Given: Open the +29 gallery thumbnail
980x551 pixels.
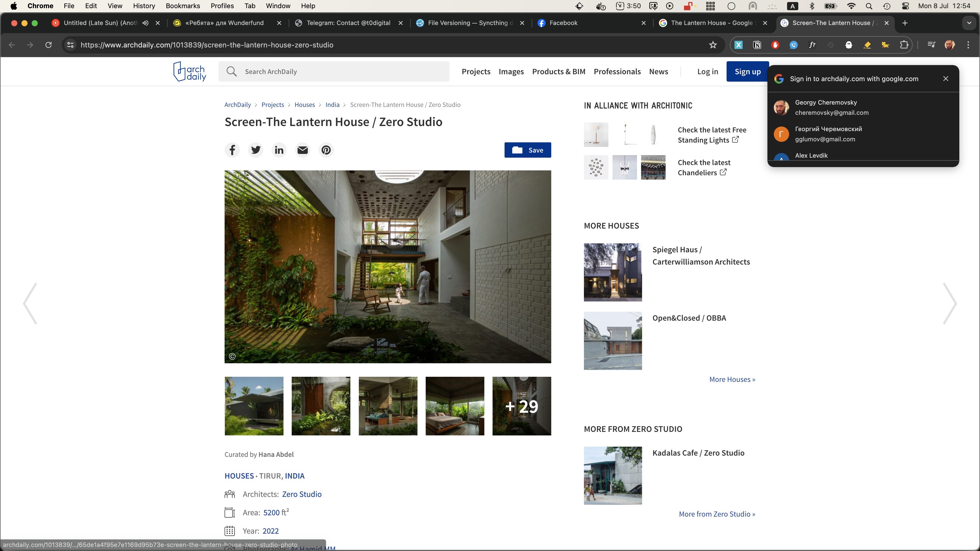Looking at the screenshot, I should [x=521, y=406].
